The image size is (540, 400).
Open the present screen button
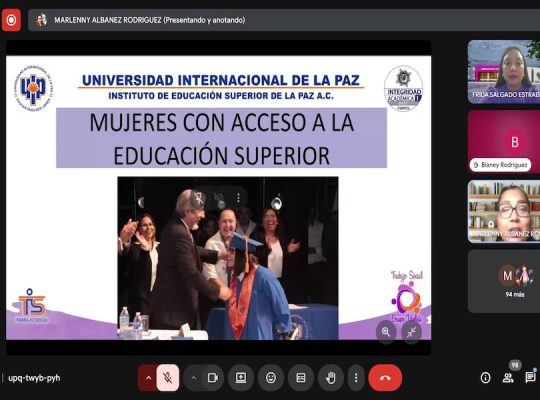click(241, 378)
